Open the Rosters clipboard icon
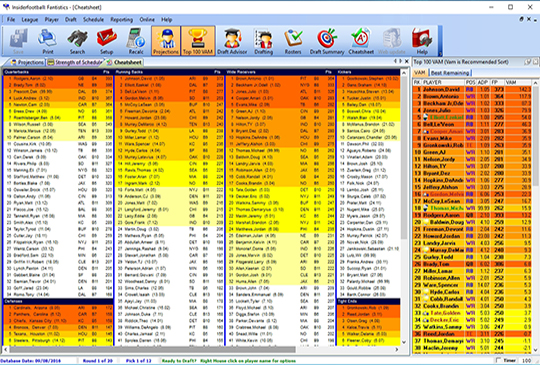The height and width of the screenshot is (365, 540). 293,41
